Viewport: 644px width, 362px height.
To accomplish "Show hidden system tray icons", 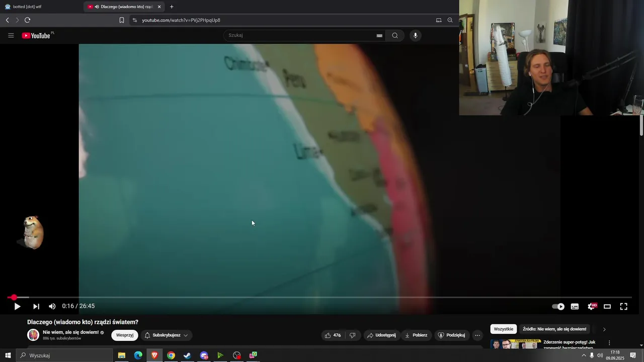I will pos(584,355).
